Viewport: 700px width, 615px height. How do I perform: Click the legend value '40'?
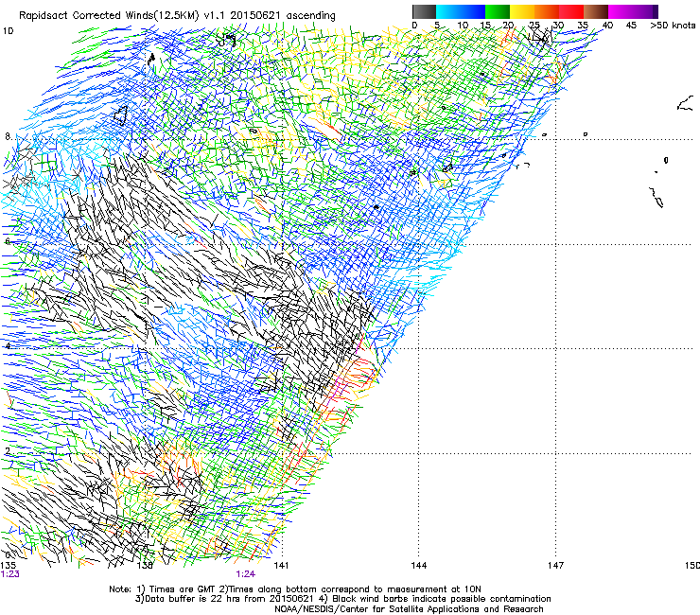pyautogui.click(x=607, y=26)
